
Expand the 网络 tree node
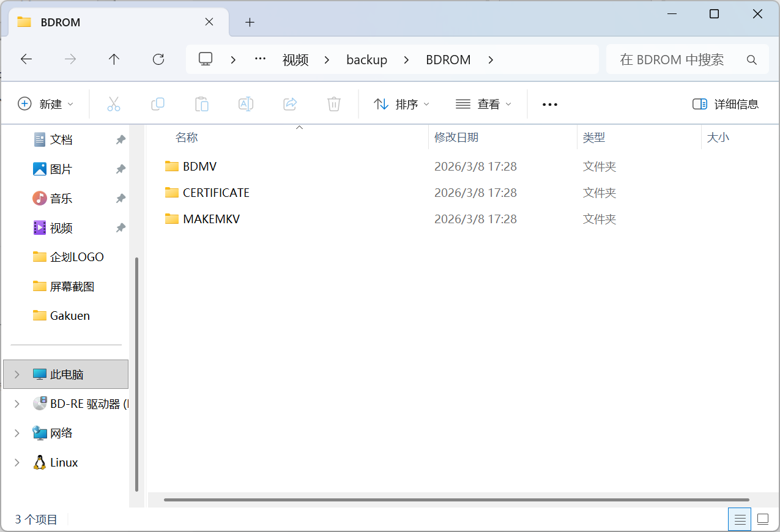coord(17,433)
